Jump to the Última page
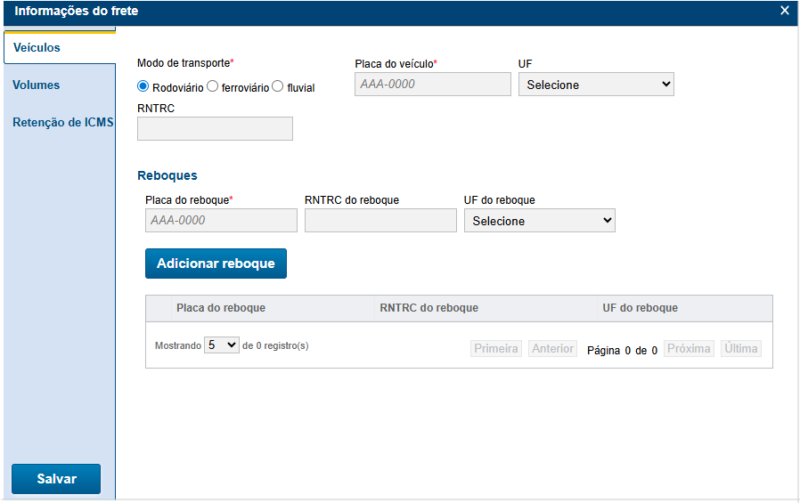 pyautogui.click(x=741, y=349)
